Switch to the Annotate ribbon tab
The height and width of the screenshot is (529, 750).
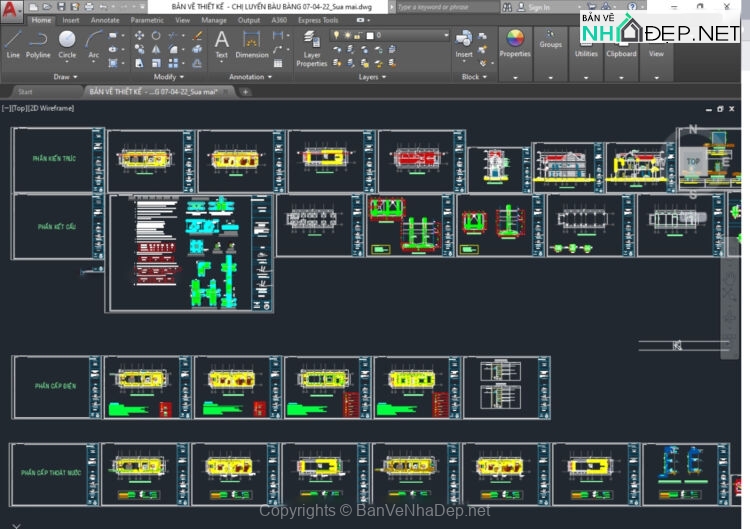(x=105, y=19)
